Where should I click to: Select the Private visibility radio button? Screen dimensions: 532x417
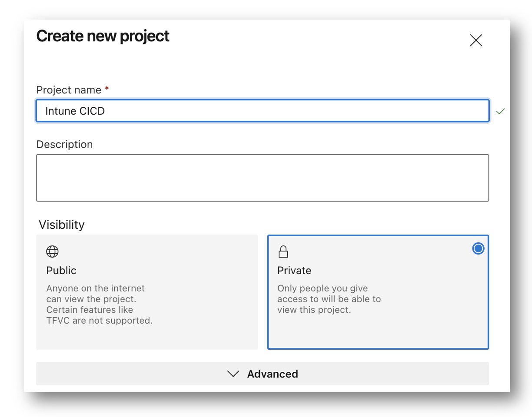[x=478, y=248]
